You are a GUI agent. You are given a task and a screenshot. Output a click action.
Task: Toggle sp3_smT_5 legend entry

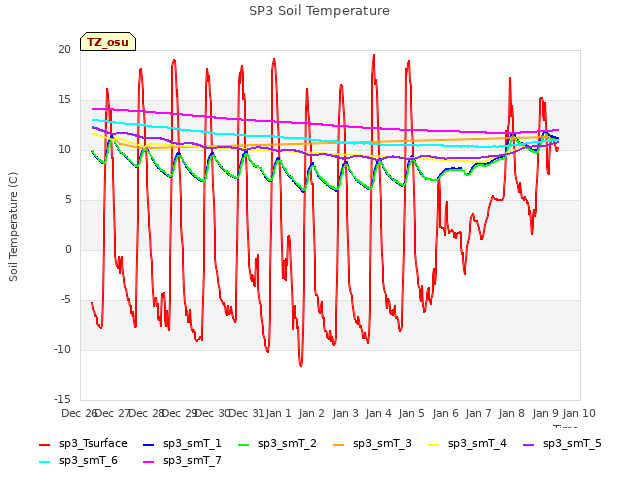coord(562,444)
